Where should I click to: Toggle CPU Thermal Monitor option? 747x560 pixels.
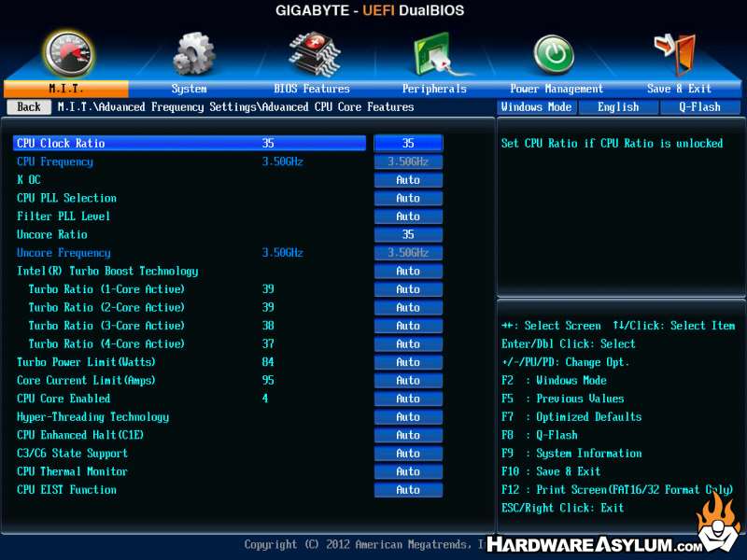pos(408,471)
